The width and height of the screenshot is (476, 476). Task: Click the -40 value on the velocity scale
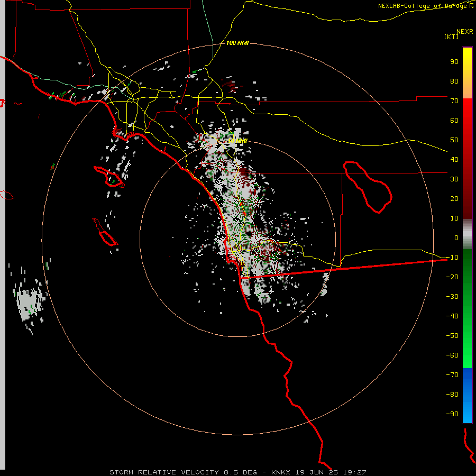pos(452,316)
